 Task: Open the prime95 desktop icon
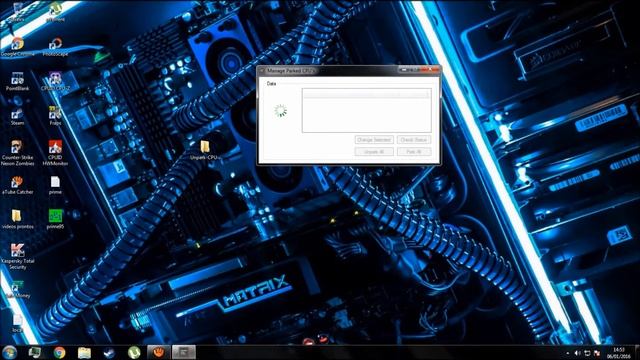point(55,219)
